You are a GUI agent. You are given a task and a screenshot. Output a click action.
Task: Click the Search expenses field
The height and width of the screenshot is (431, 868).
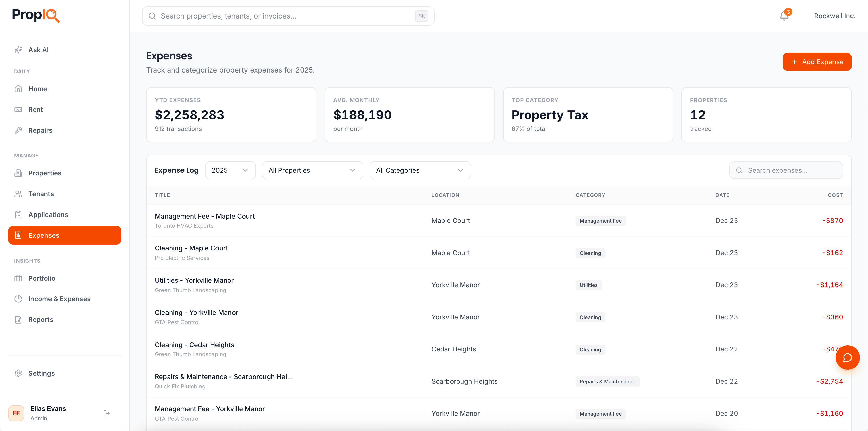[x=786, y=170]
